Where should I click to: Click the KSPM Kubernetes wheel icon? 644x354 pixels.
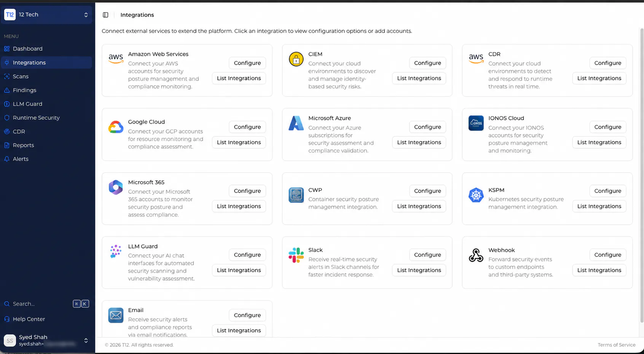pyautogui.click(x=476, y=195)
